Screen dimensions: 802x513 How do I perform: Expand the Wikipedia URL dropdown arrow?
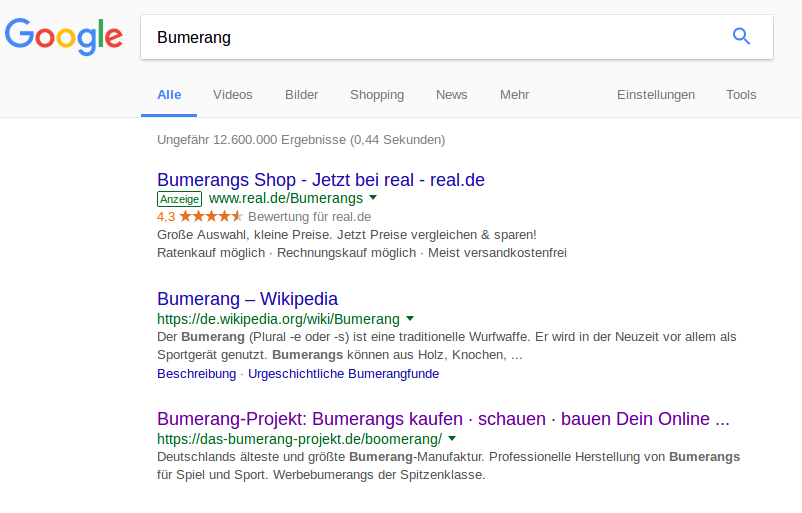(410, 319)
